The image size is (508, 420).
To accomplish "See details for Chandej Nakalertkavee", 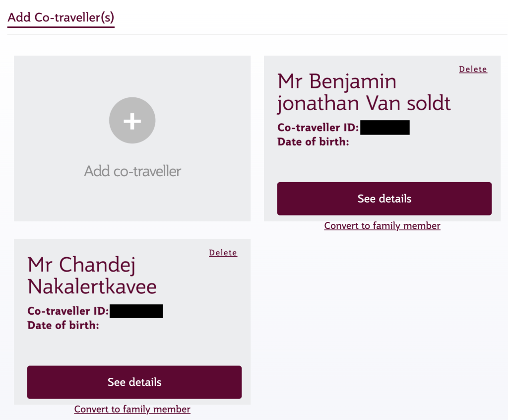I will 134,382.
